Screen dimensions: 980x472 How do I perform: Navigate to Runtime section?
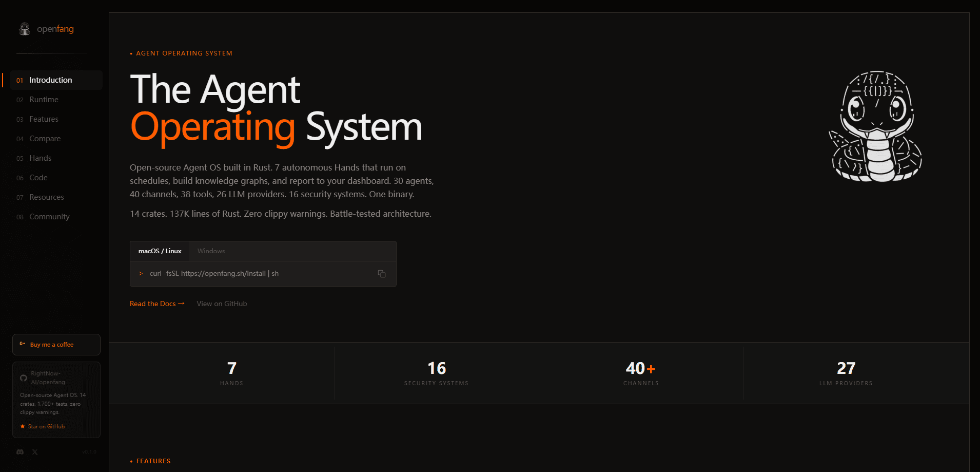coord(56,100)
